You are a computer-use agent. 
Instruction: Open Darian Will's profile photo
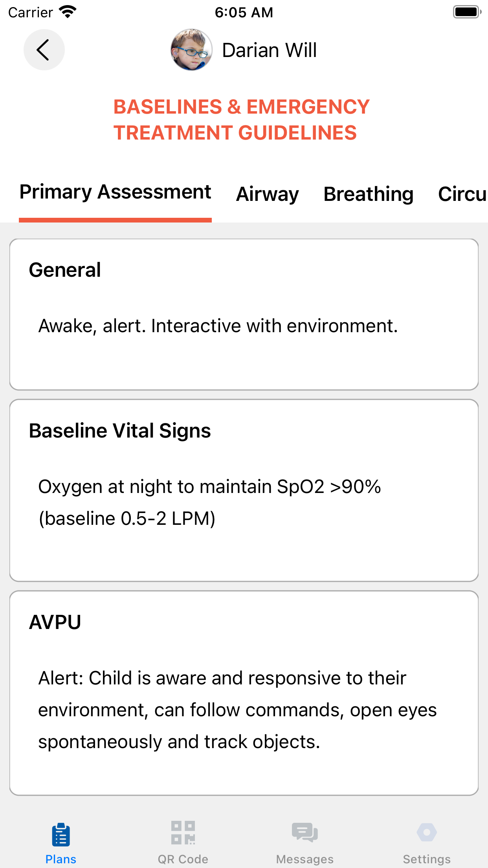(x=191, y=50)
